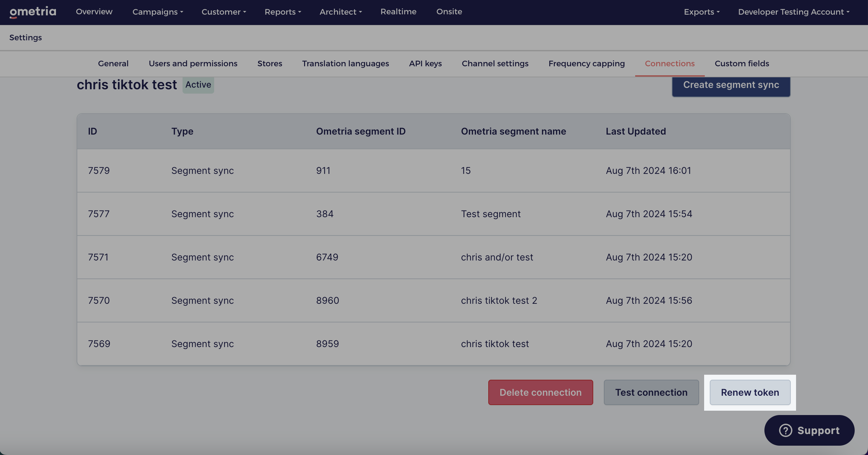Click the Test connection button

(651, 392)
